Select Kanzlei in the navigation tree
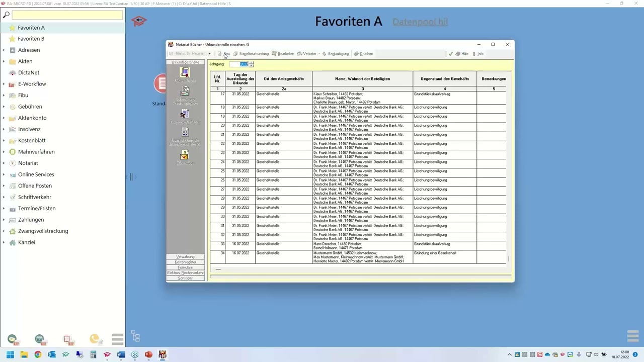Image resolution: width=644 pixels, height=362 pixels. click(x=27, y=242)
